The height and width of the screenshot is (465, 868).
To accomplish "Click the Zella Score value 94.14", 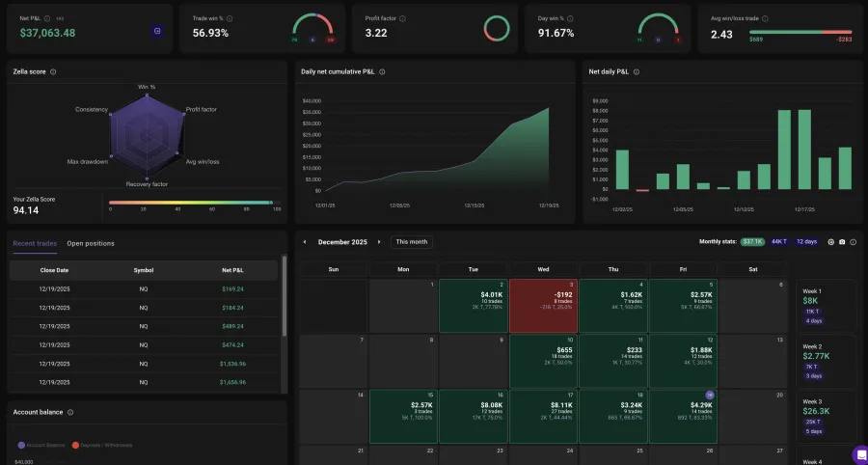I will coord(26,210).
